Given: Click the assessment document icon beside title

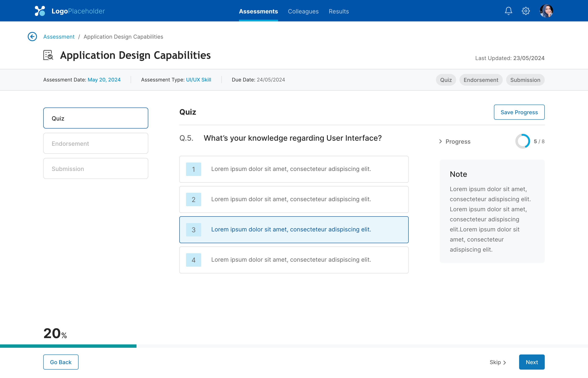Looking at the screenshot, I should pyautogui.click(x=48, y=55).
